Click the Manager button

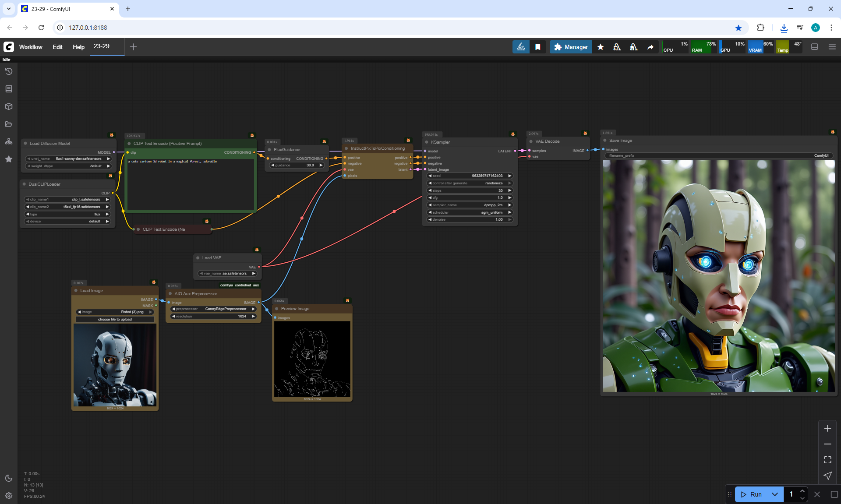click(x=571, y=47)
